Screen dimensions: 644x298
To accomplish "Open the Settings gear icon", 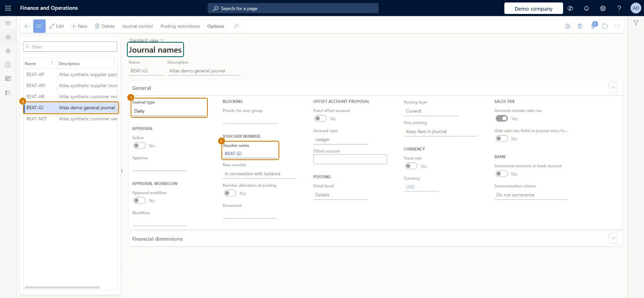I will 603,8.
